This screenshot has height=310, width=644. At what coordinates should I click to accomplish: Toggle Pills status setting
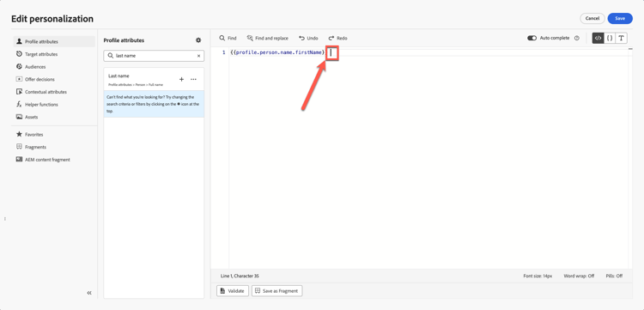pos(614,276)
